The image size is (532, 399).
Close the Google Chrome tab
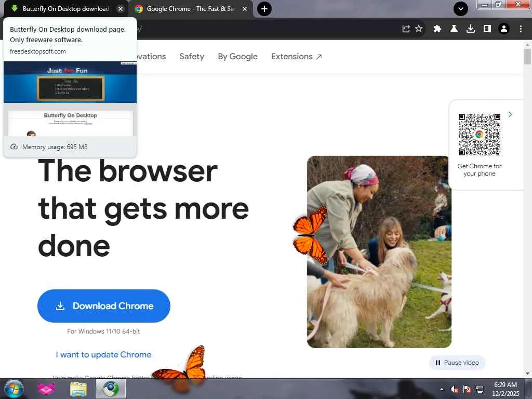click(x=245, y=9)
